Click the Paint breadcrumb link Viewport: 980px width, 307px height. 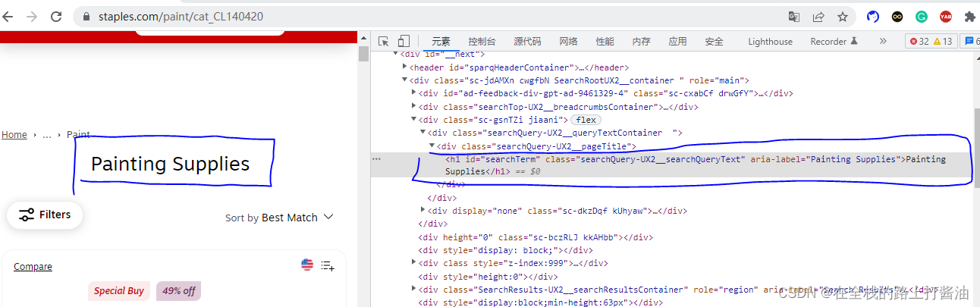[79, 135]
